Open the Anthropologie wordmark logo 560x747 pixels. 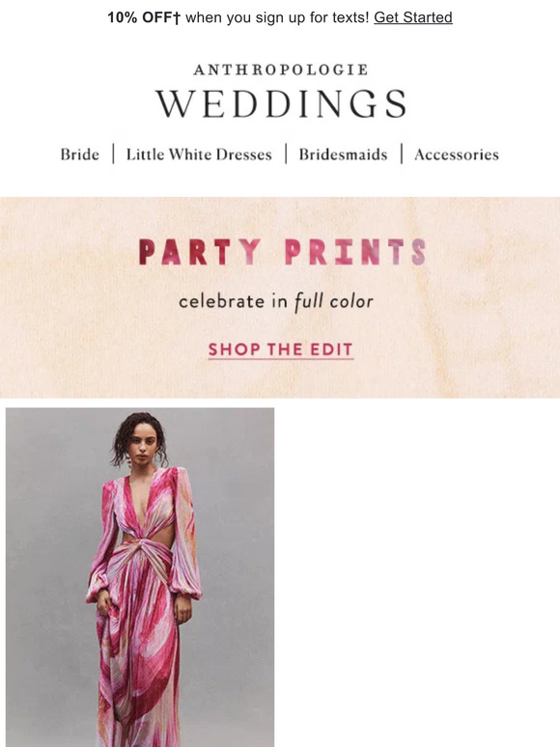281,69
